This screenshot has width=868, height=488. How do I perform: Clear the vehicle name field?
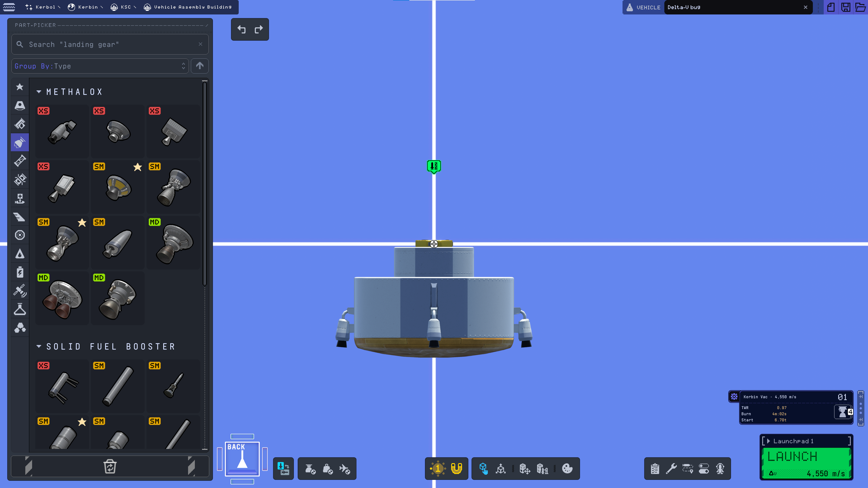(x=806, y=7)
